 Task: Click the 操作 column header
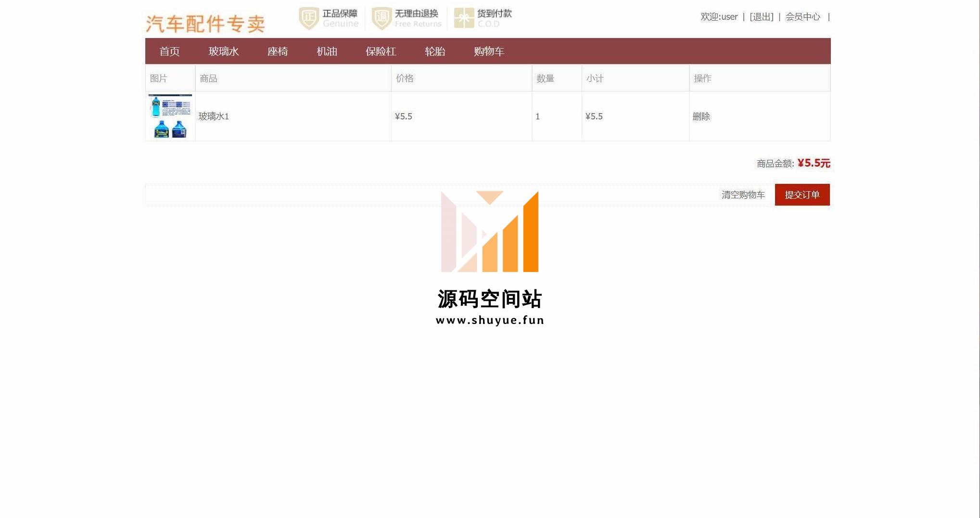click(702, 78)
